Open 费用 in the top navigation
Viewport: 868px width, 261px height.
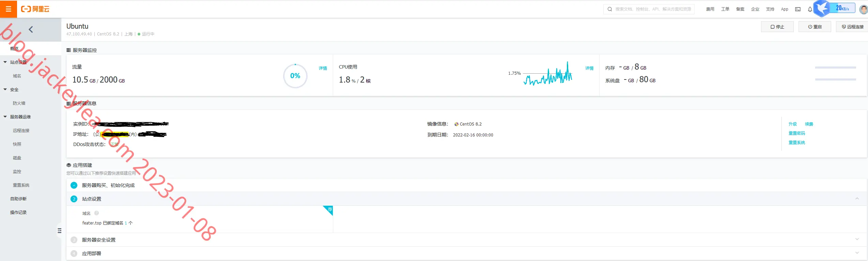pos(710,9)
